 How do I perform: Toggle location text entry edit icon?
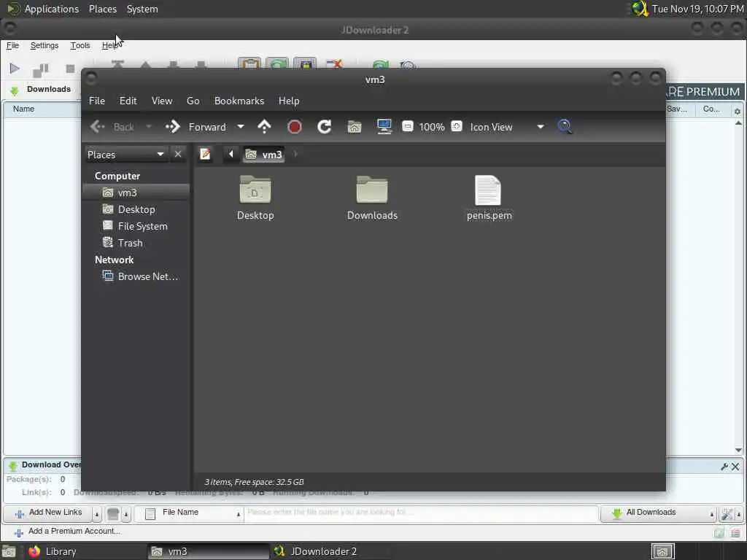tap(205, 155)
